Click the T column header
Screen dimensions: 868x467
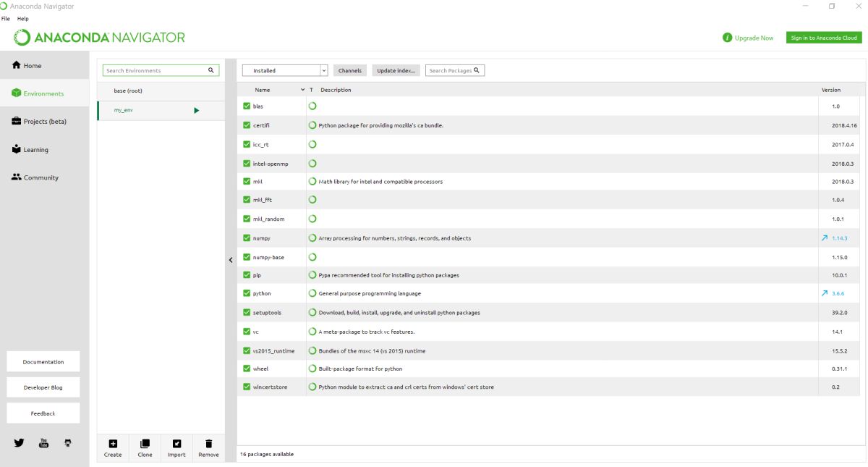312,90
